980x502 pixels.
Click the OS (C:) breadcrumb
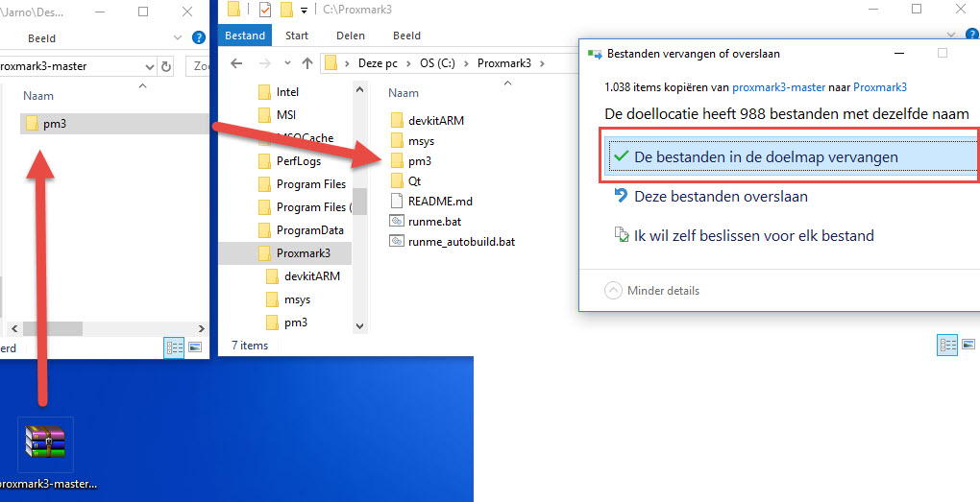pos(437,63)
